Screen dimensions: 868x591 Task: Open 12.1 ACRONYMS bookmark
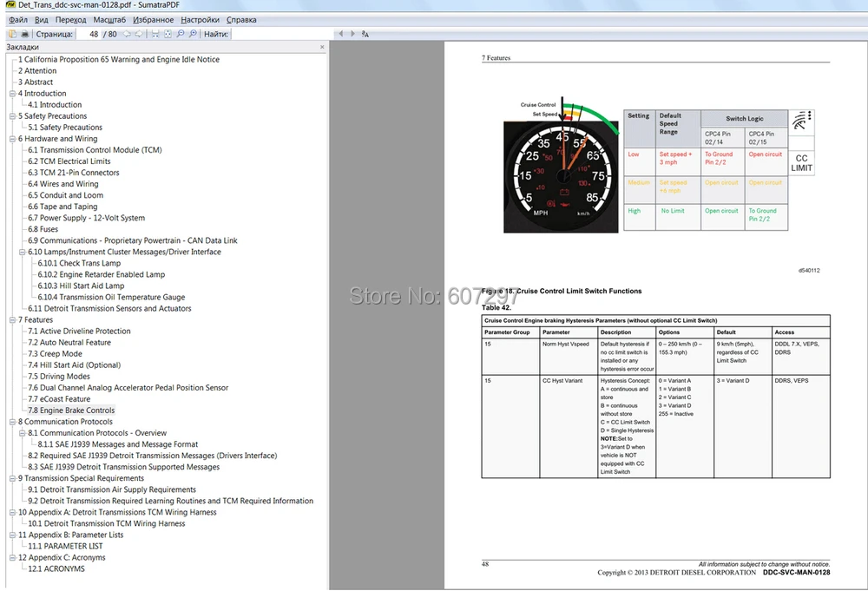click(x=56, y=568)
